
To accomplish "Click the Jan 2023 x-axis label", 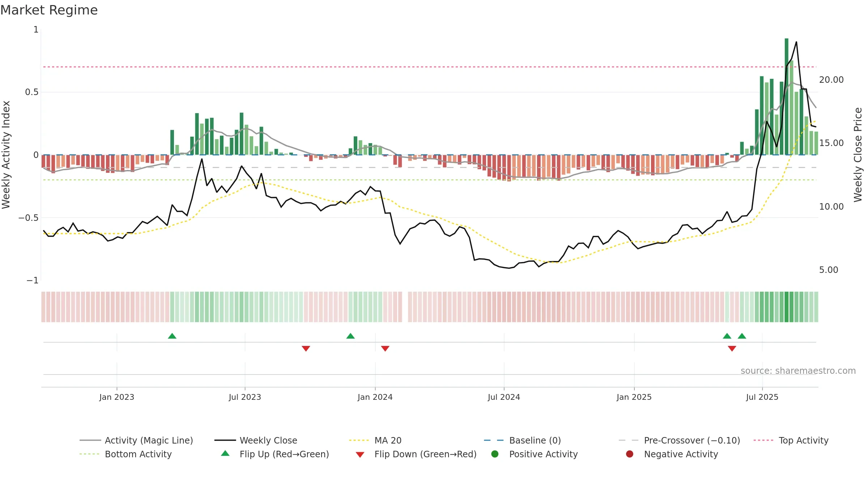I will tap(117, 397).
